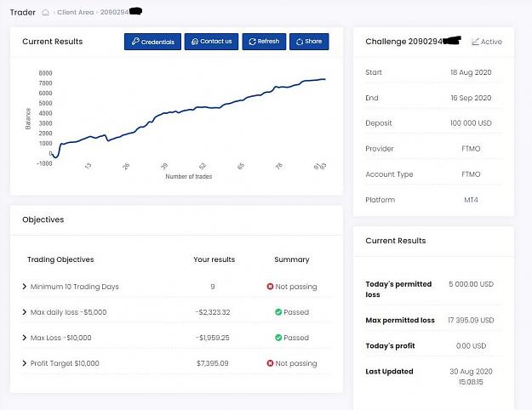This screenshot has width=532, height=410.
Task: Click green check for Max daily loss
Action: 278,312
